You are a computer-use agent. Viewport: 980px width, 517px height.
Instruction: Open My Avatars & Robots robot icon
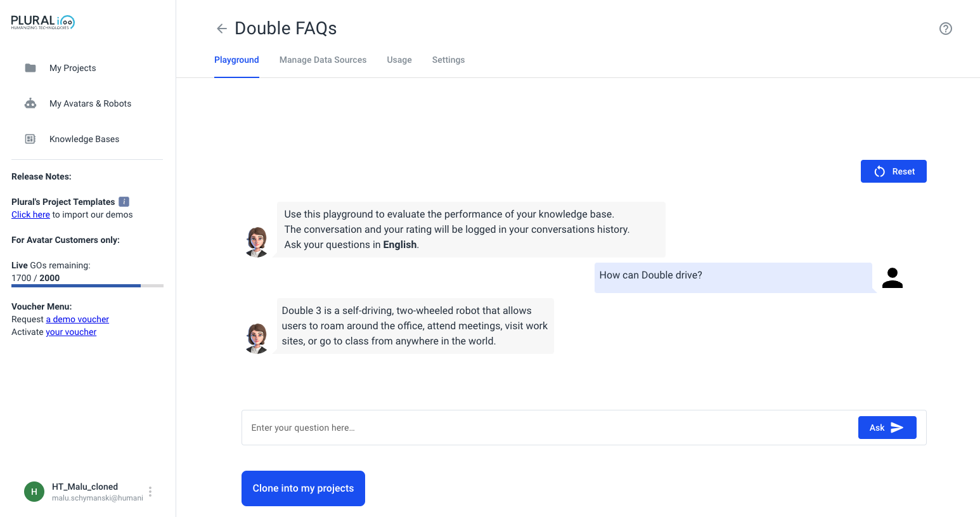30,103
